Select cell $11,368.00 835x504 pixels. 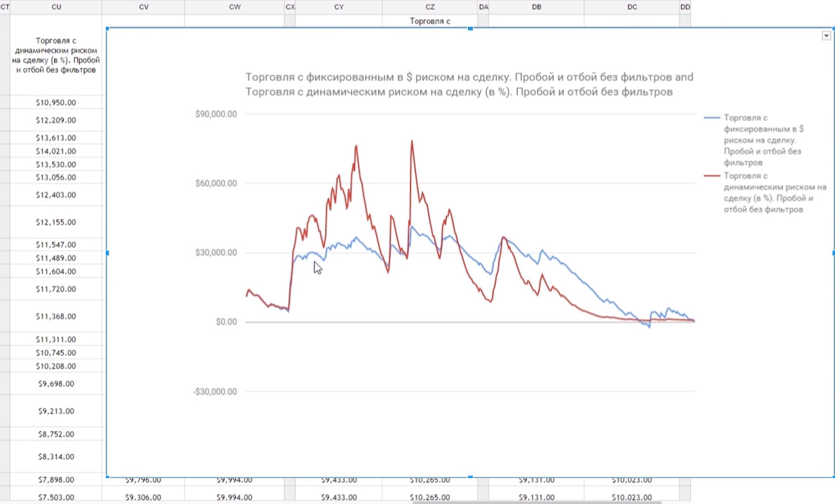pyautogui.click(x=56, y=316)
